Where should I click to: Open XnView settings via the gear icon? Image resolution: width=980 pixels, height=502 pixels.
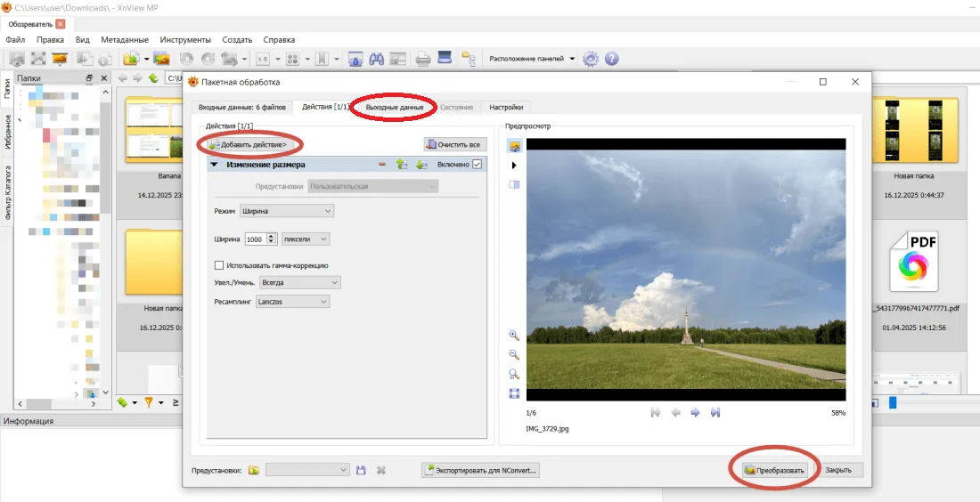[590, 59]
